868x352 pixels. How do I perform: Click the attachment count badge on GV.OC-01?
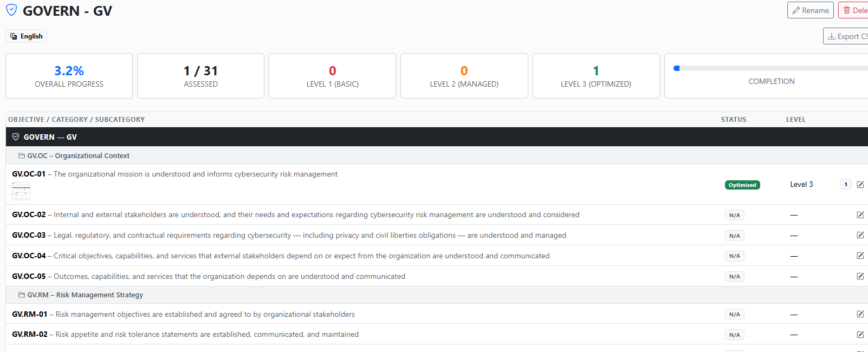pos(846,185)
